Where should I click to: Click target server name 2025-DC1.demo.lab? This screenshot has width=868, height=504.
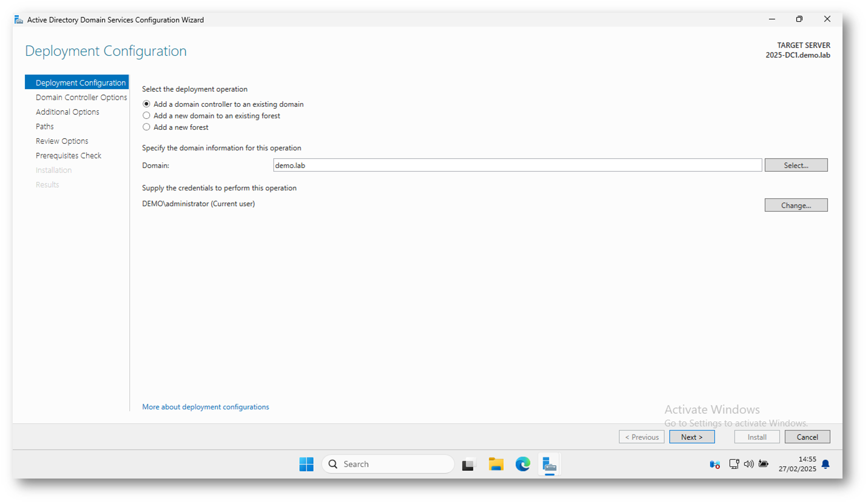798,55
